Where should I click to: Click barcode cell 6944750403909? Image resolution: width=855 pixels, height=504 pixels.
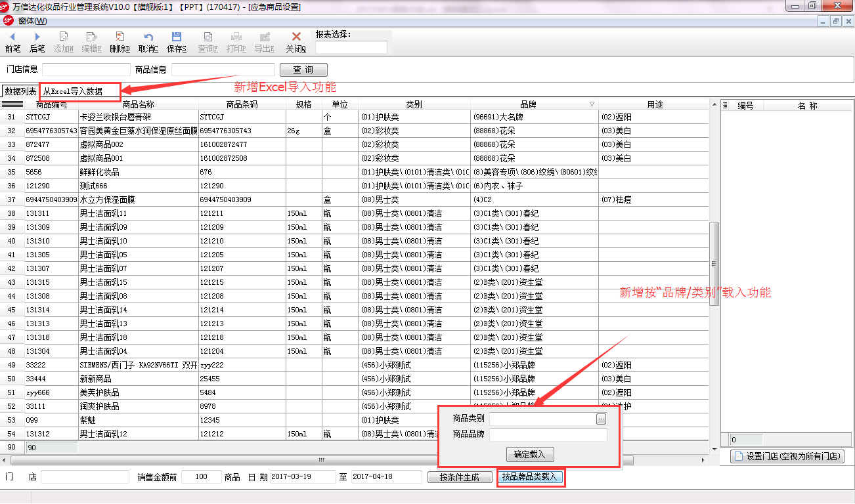coord(242,199)
